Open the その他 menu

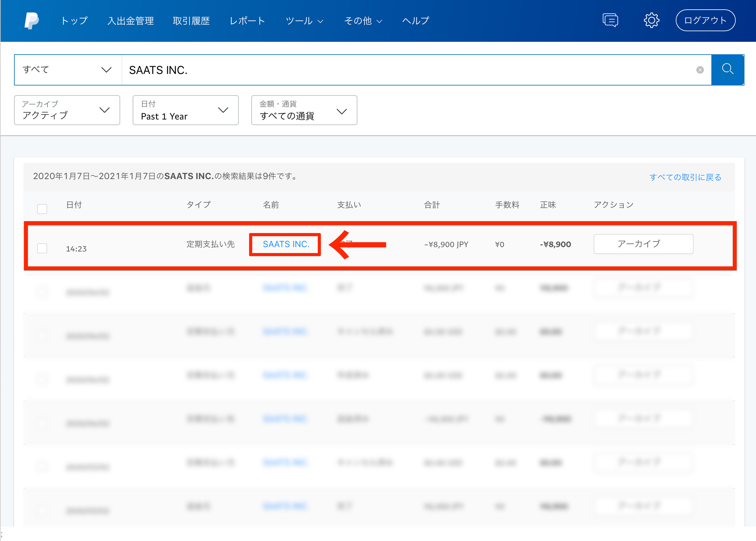363,21
